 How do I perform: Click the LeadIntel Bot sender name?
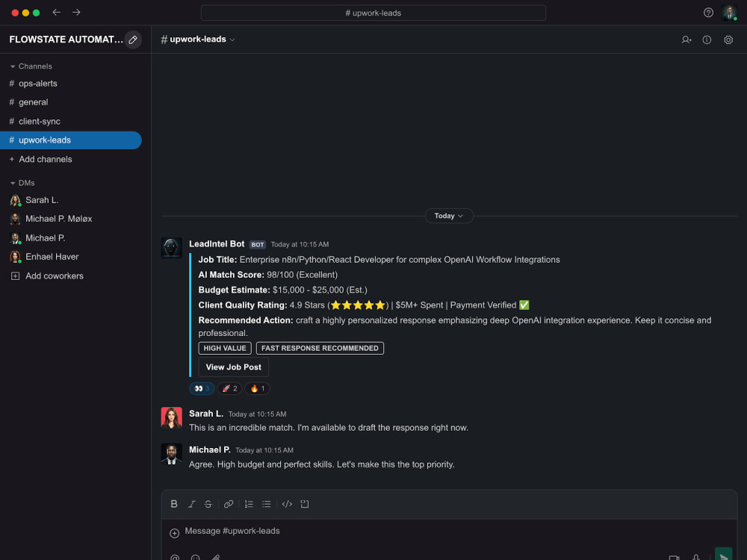point(217,244)
